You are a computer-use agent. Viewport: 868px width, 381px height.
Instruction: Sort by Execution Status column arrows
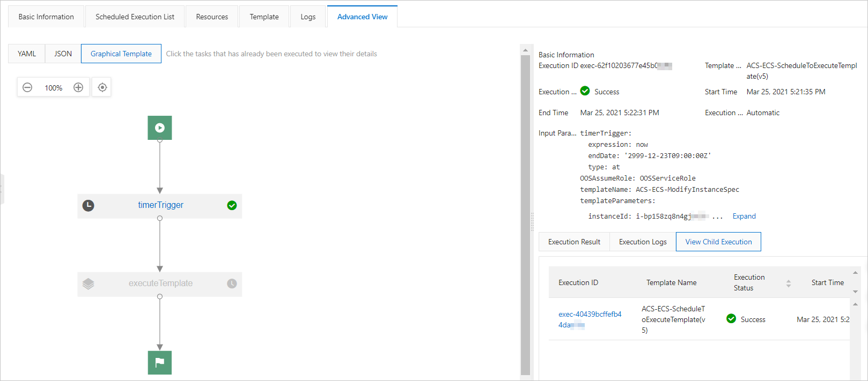click(x=789, y=283)
